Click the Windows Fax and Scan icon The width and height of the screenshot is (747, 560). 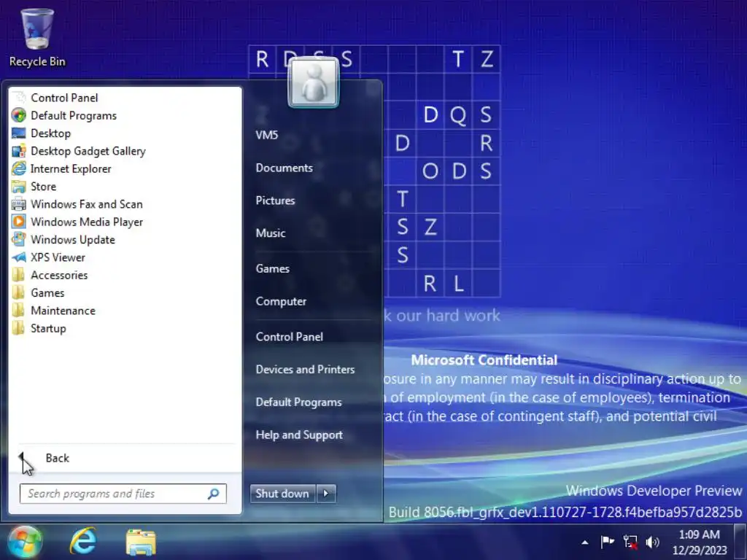18,204
